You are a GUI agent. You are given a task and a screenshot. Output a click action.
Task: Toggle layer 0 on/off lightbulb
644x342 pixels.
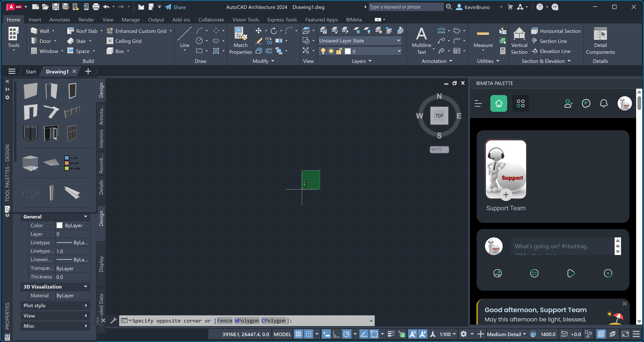pos(323,51)
